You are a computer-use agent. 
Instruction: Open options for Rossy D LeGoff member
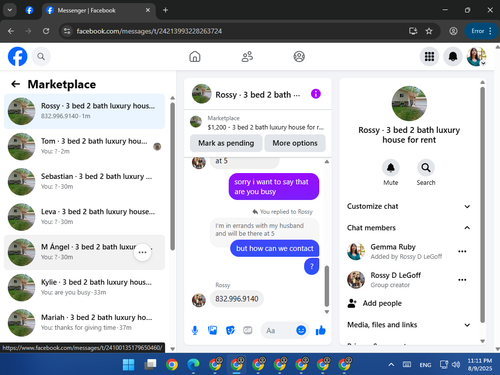[x=462, y=280]
